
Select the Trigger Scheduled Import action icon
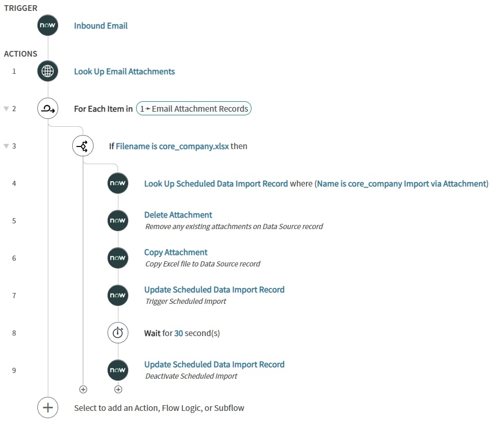pos(117,295)
